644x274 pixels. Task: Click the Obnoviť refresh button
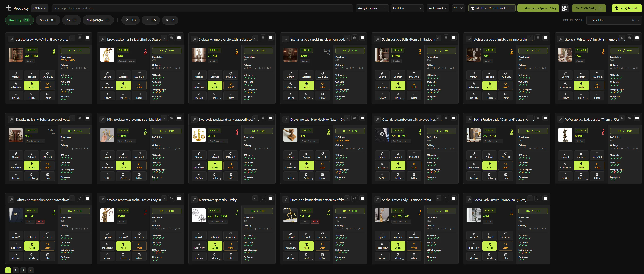pos(40,8)
